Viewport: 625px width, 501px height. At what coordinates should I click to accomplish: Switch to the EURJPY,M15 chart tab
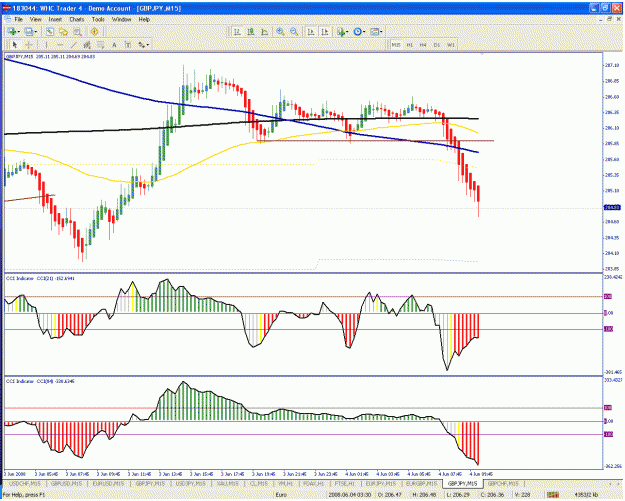coord(381,483)
